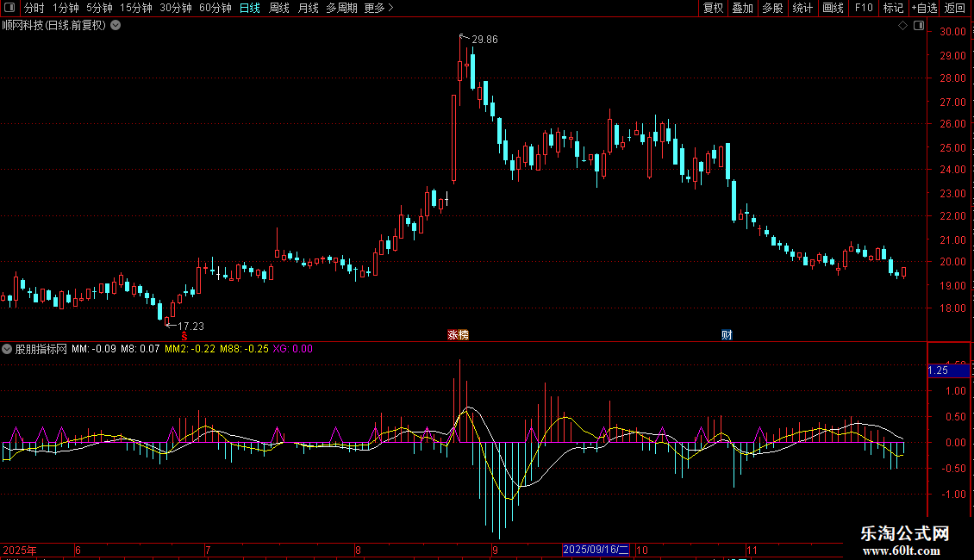Click the 2025/09/16 date marker on timeline

click(x=596, y=550)
